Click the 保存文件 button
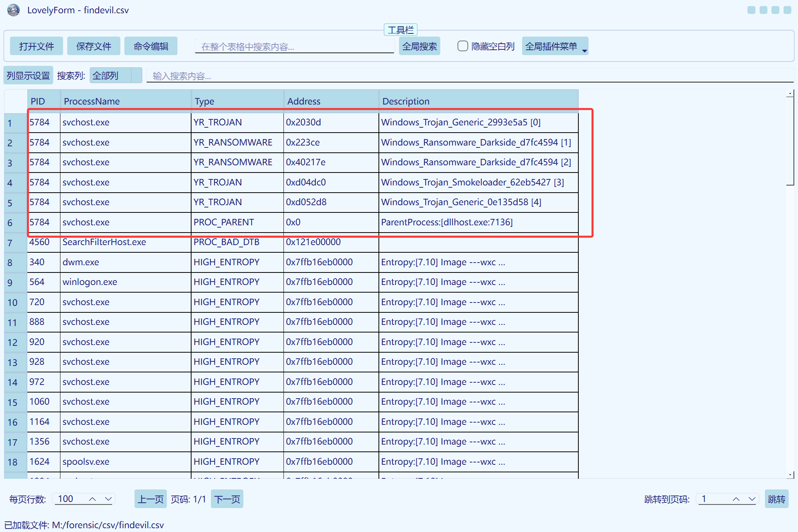This screenshot has width=798, height=532. pos(93,46)
